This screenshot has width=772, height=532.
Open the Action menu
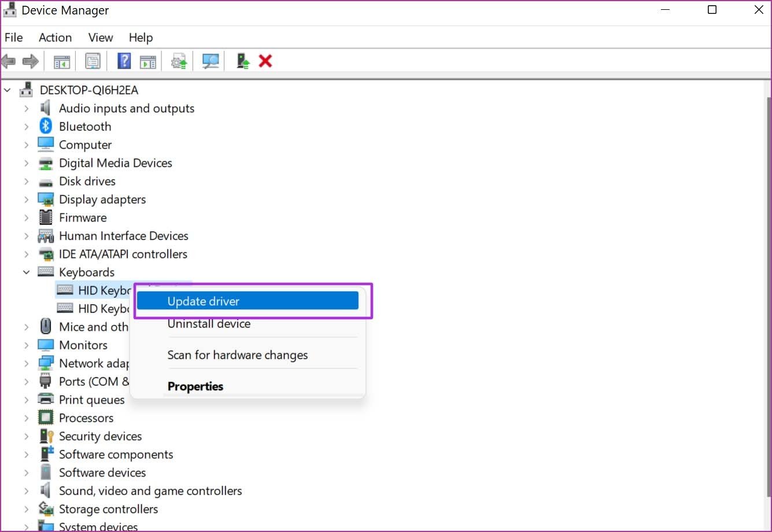[56, 38]
